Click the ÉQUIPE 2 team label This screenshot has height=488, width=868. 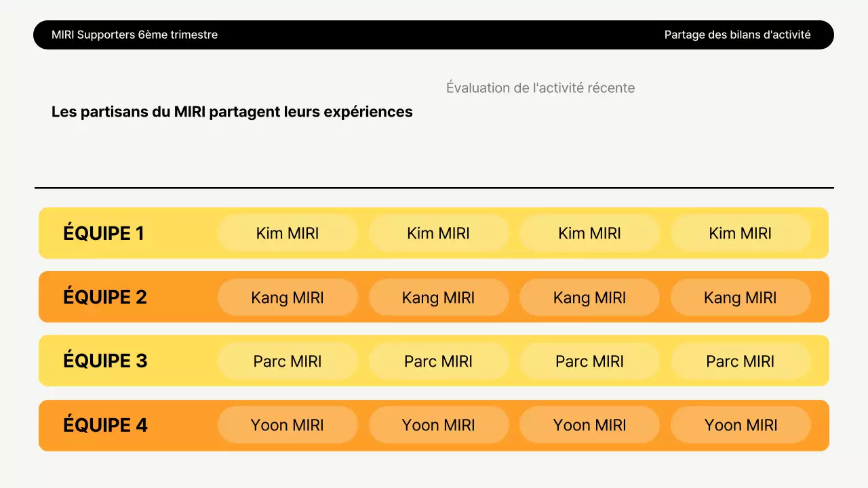[105, 297]
